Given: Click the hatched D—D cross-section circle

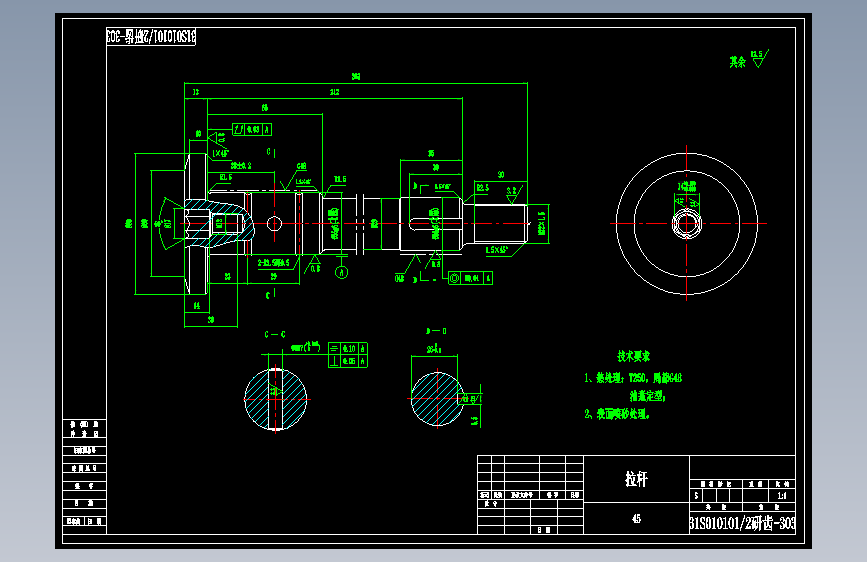Looking at the screenshot, I should pos(437,398).
